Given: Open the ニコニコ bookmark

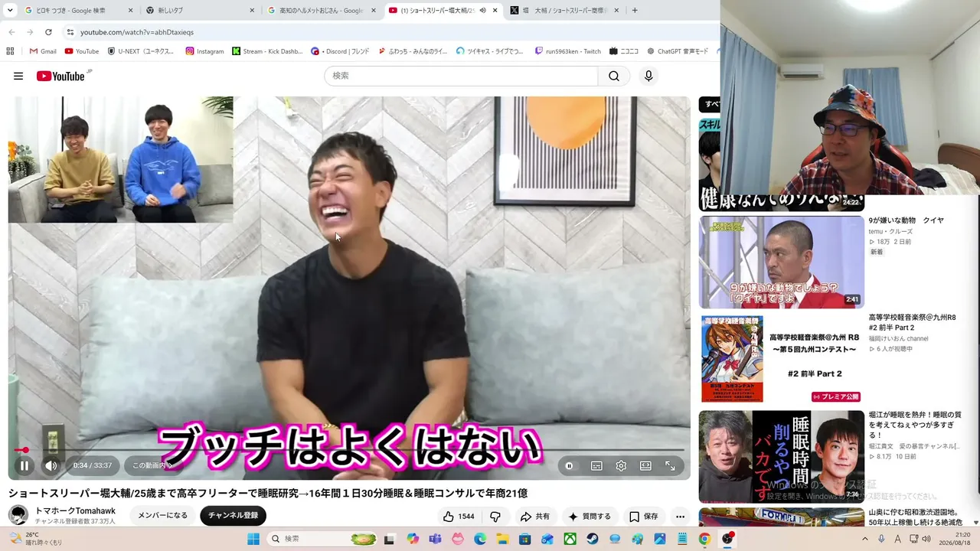Looking at the screenshot, I should click(x=624, y=51).
